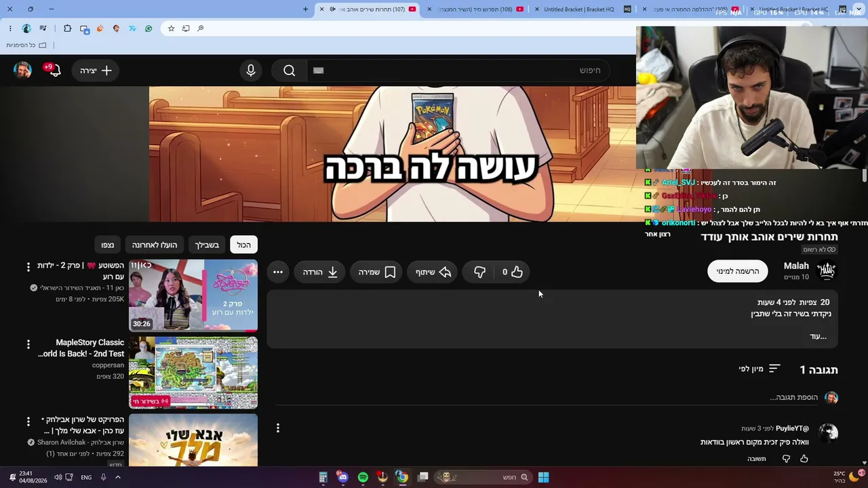
Task: Open more actions menu beside the download button
Action: (278, 272)
